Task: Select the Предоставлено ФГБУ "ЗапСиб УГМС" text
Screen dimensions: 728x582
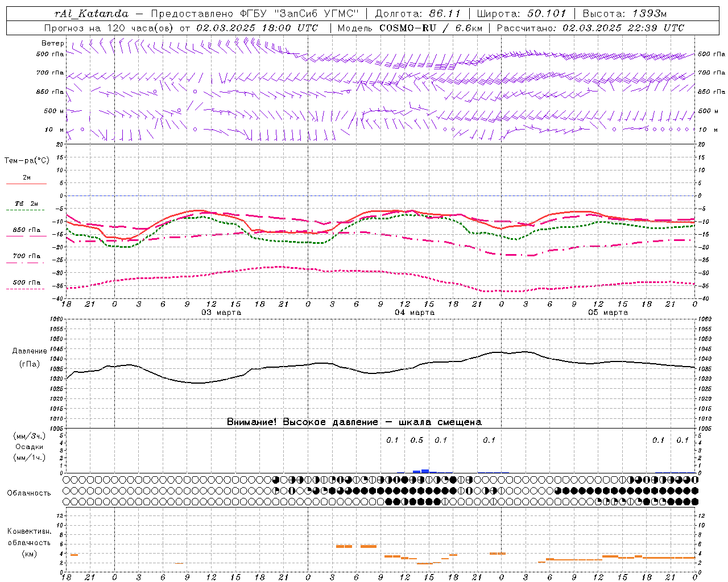Action: click(x=254, y=14)
